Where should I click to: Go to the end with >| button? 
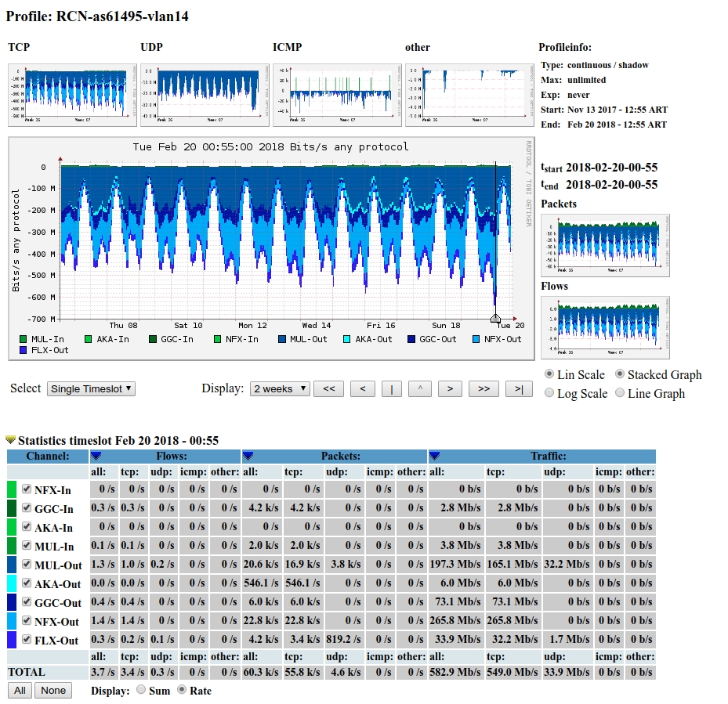pyautogui.click(x=519, y=388)
